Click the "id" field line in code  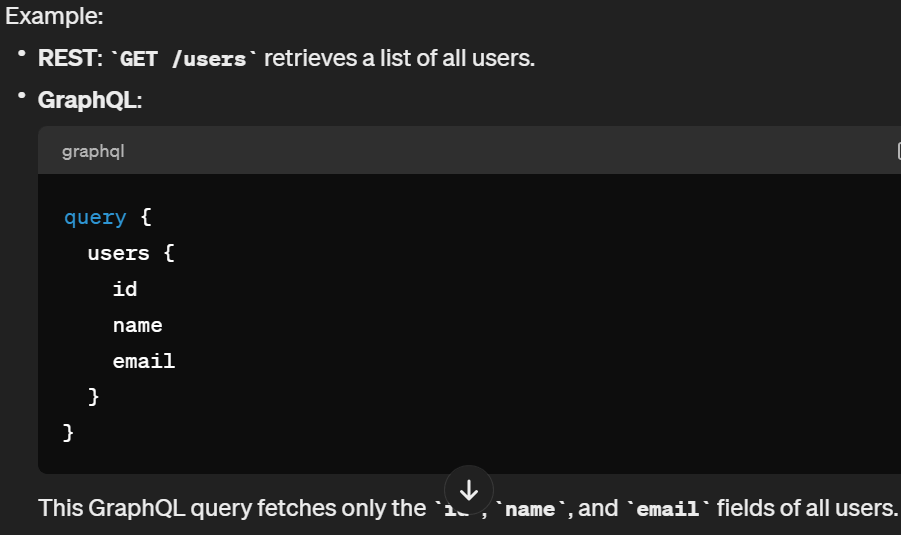coord(125,289)
